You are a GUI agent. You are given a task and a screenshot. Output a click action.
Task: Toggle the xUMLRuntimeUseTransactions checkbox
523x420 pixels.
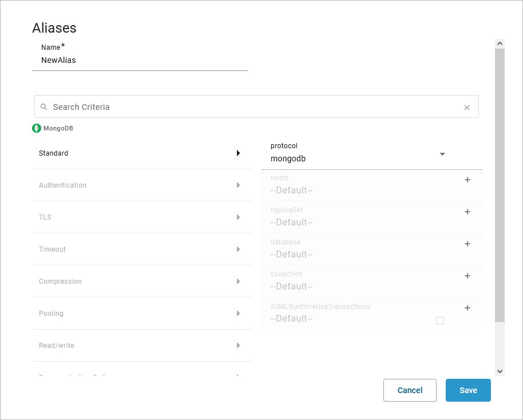[x=440, y=320]
